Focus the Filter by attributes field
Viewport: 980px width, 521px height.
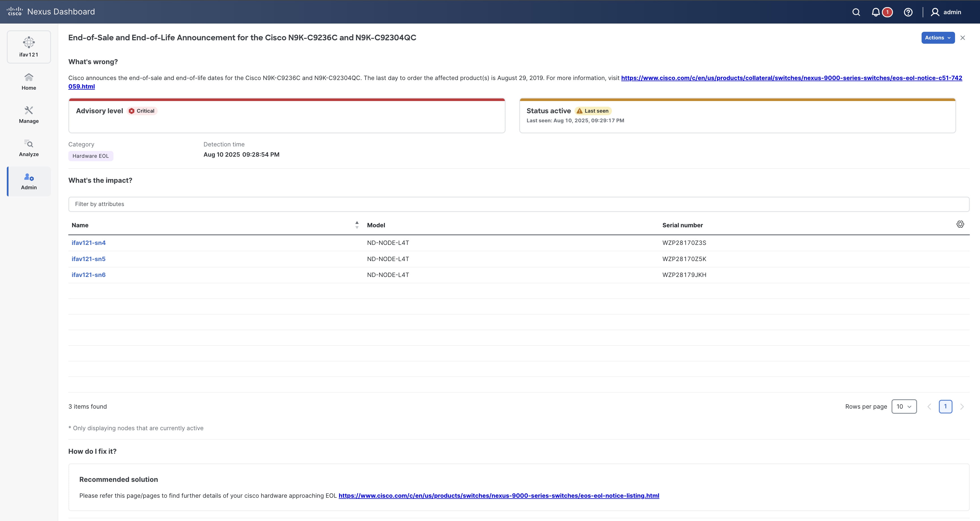(519, 204)
